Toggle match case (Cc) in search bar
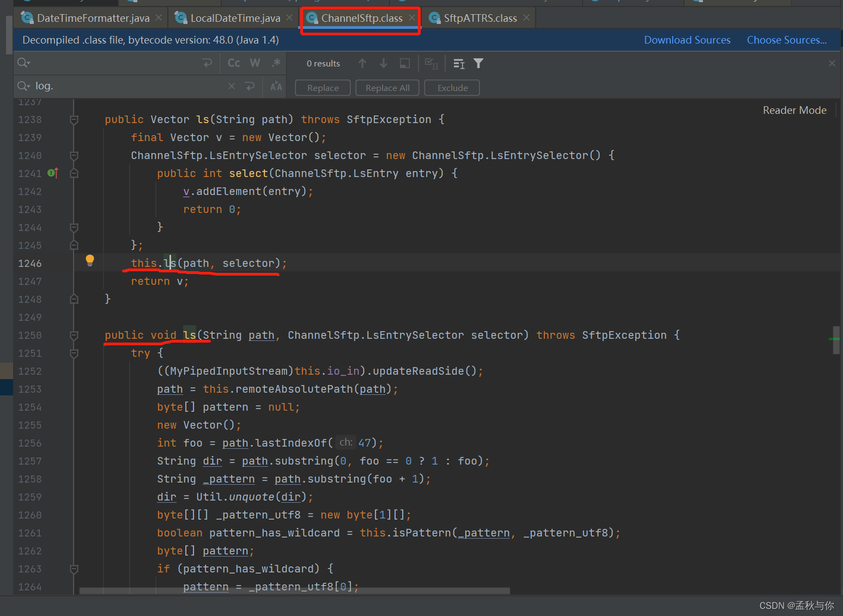Image resolution: width=843 pixels, height=616 pixels. (233, 63)
